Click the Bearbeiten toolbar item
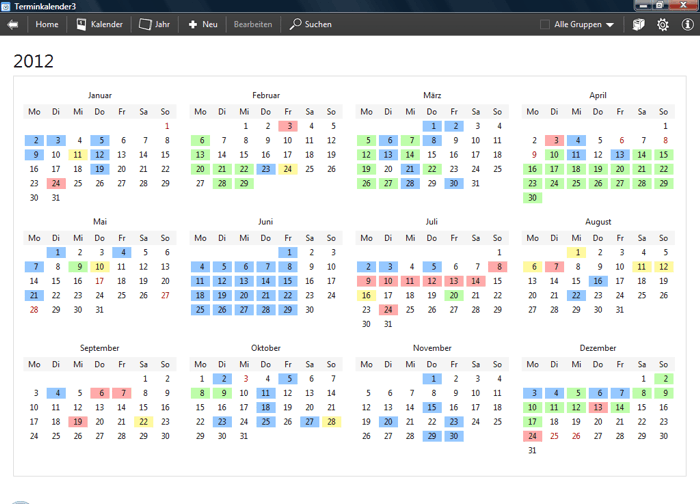Image resolution: width=700 pixels, height=504 pixels. click(x=252, y=24)
